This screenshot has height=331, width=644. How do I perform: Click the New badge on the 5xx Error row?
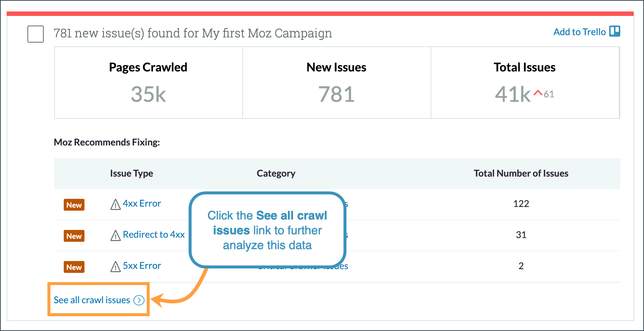pyautogui.click(x=74, y=267)
